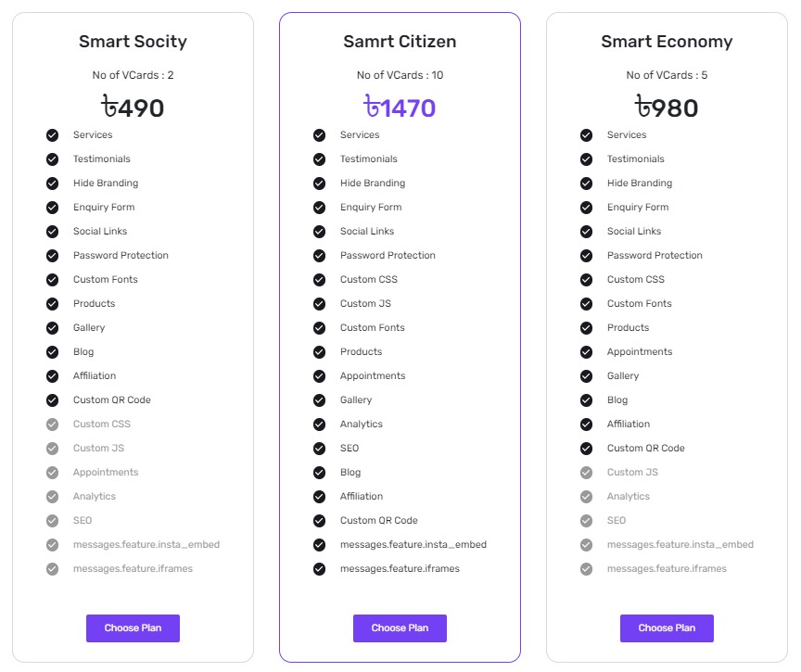801x672 pixels.
Task: Click greyed Appointments check in Smart Socity
Action: point(52,473)
